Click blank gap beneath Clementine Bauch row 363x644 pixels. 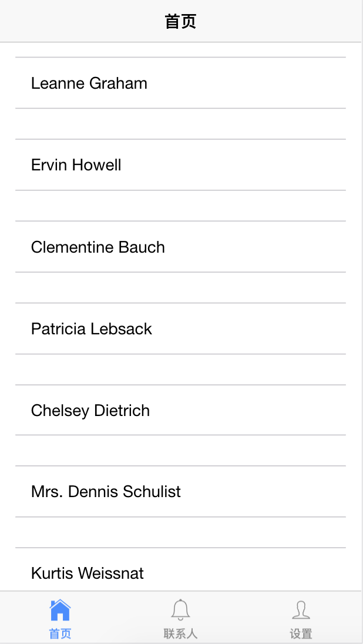[x=180, y=287]
